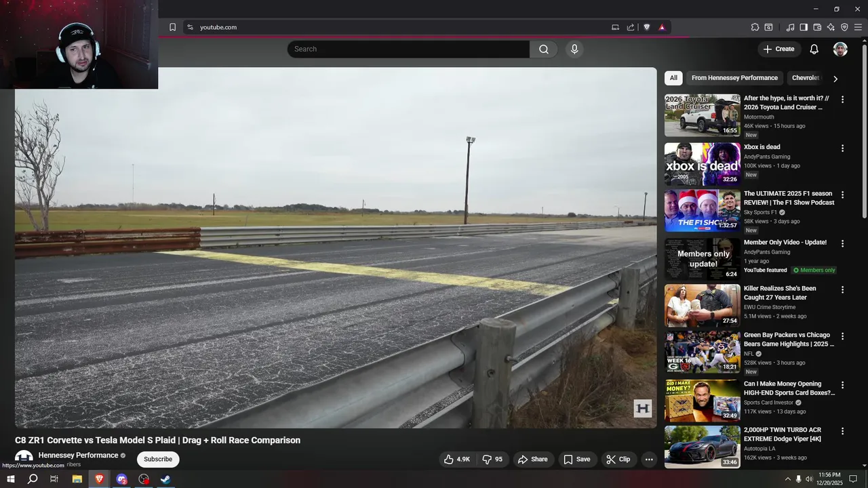Save the video to a playlist
Screen dimensions: 868x488
point(577,459)
